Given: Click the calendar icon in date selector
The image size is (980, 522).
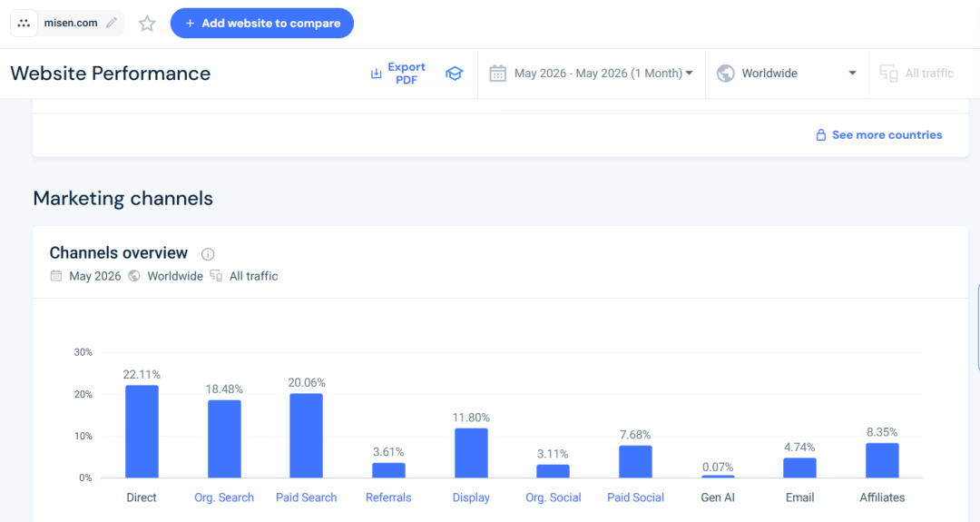Looking at the screenshot, I should coord(497,74).
